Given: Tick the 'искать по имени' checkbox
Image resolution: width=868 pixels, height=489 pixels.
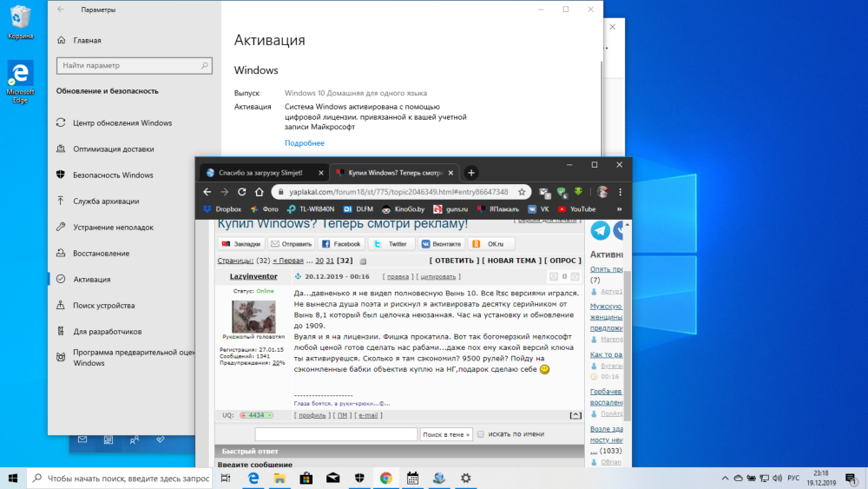Looking at the screenshot, I should coord(481,434).
